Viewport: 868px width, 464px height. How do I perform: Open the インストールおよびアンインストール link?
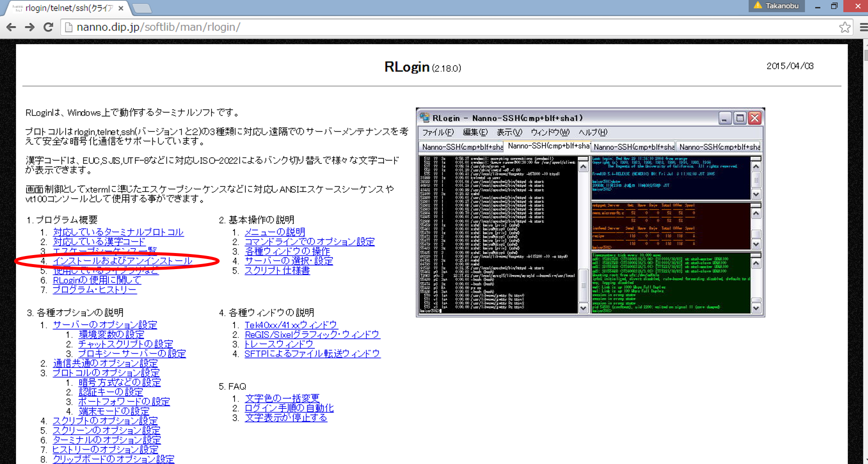point(123,261)
